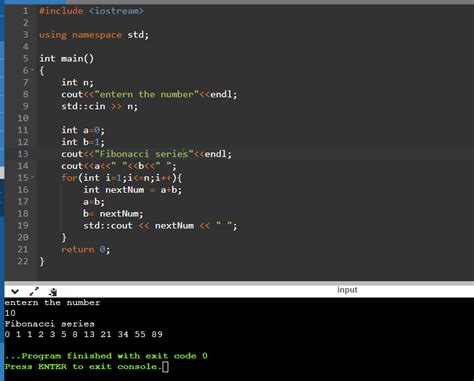Click the 'b= nextNum;' assignment line

(113, 214)
